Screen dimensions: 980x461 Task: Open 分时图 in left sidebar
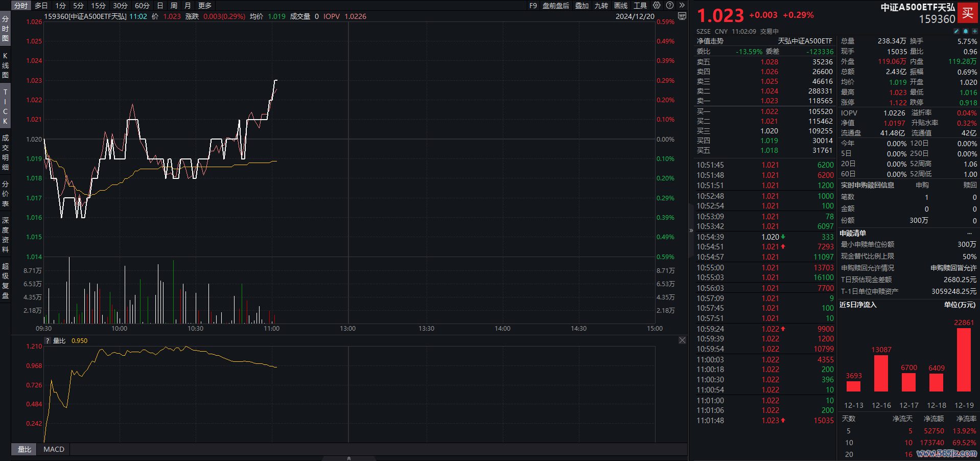click(x=5, y=29)
